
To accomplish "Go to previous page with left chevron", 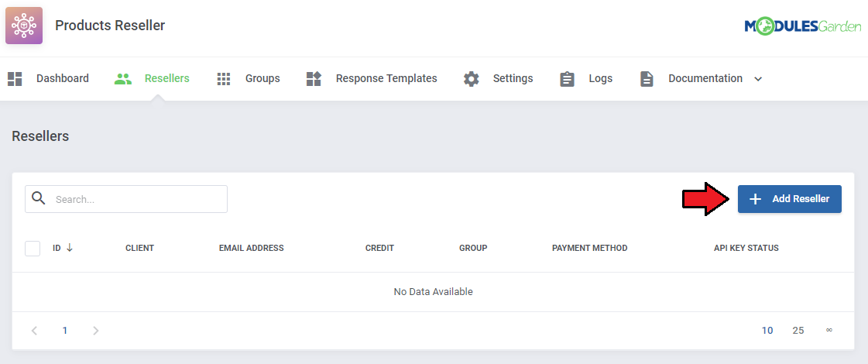I will tap(34, 331).
